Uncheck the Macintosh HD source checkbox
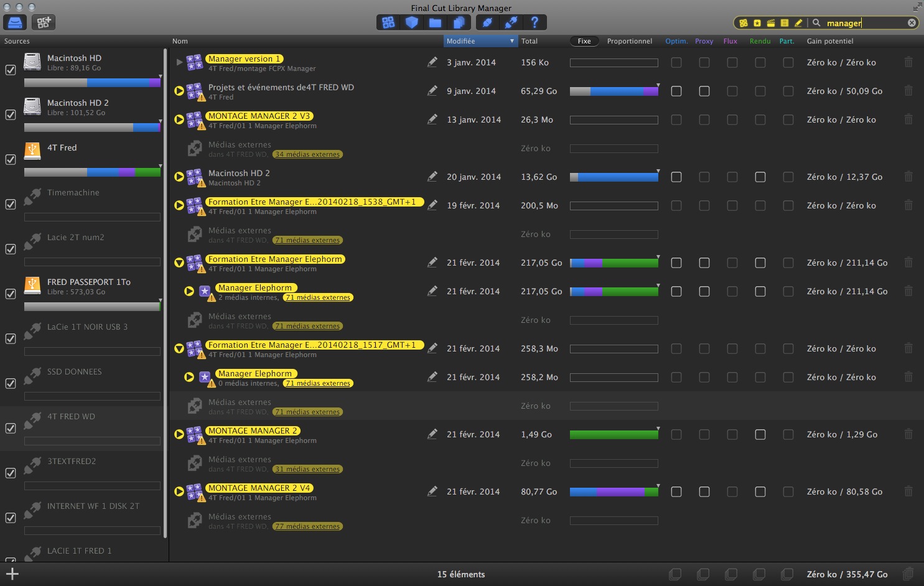Image resolution: width=924 pixels, height=586 pixels. pyautogui.click(x=11, y=70)
